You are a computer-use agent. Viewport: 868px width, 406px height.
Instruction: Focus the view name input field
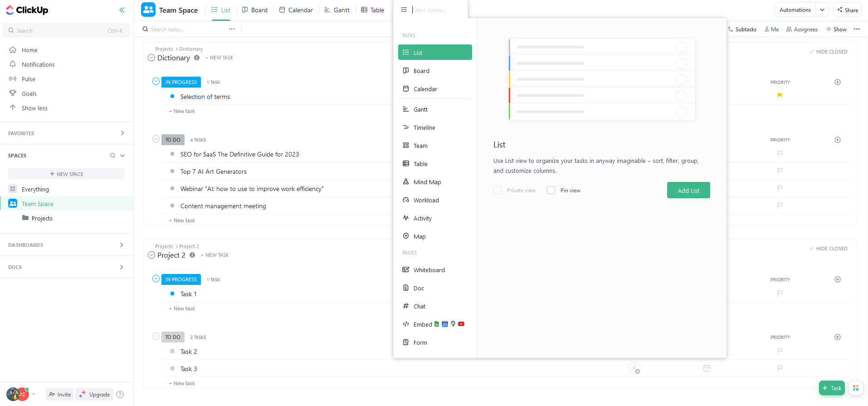(437, 10)
